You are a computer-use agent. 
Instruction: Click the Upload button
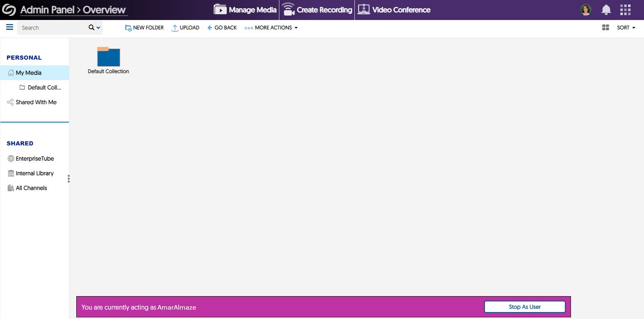click(x=186, y=28)
